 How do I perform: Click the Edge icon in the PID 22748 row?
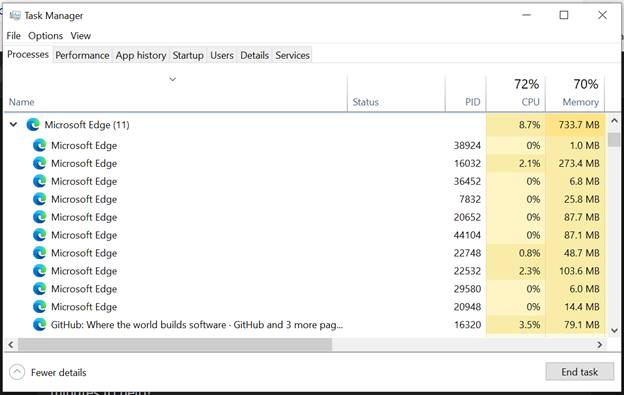point(39,253)
